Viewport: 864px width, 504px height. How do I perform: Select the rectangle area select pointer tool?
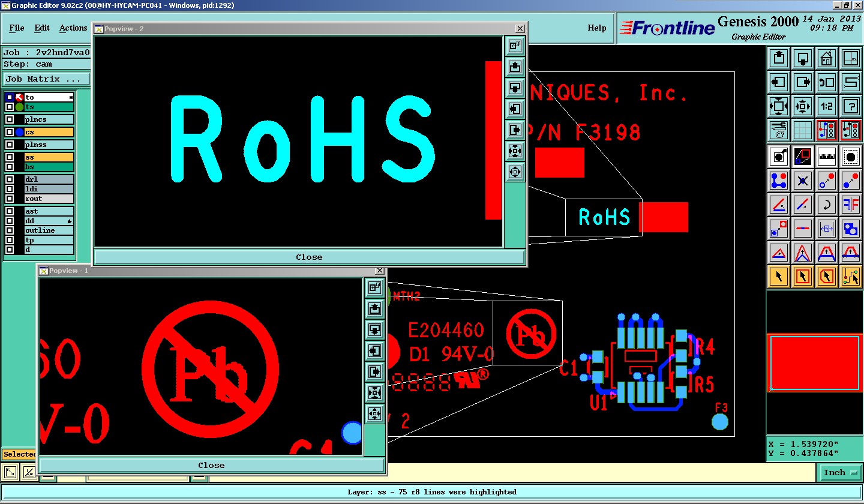(x=803, y=277)
